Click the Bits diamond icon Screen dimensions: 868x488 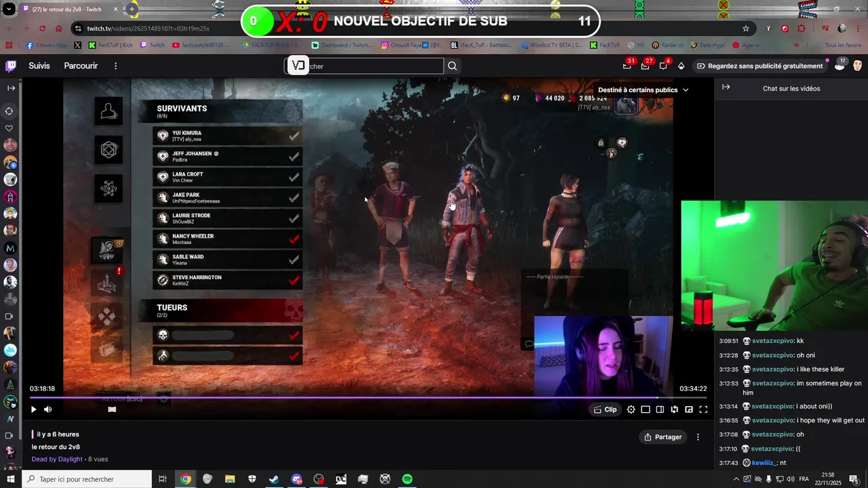tap(681, 66)
